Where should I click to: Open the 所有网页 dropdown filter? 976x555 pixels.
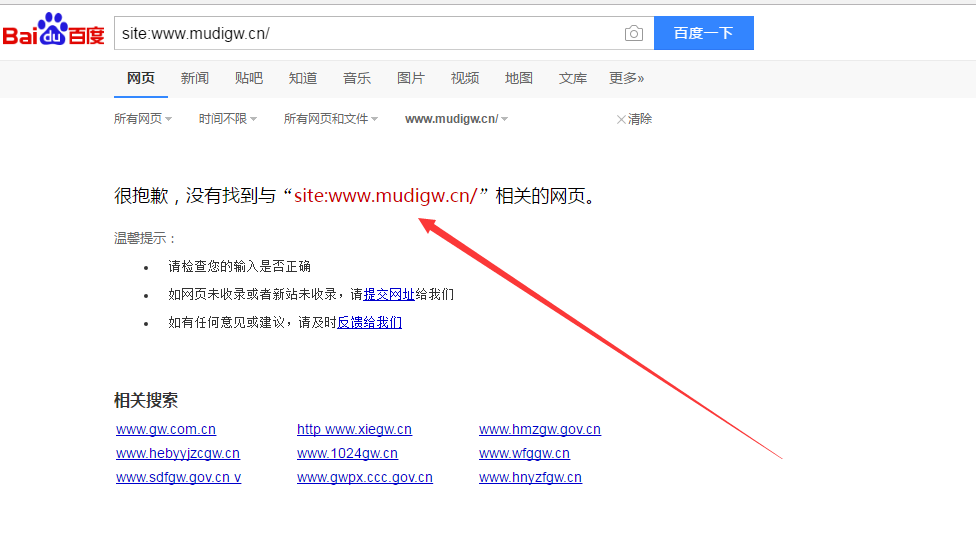[x=143, y=119]
